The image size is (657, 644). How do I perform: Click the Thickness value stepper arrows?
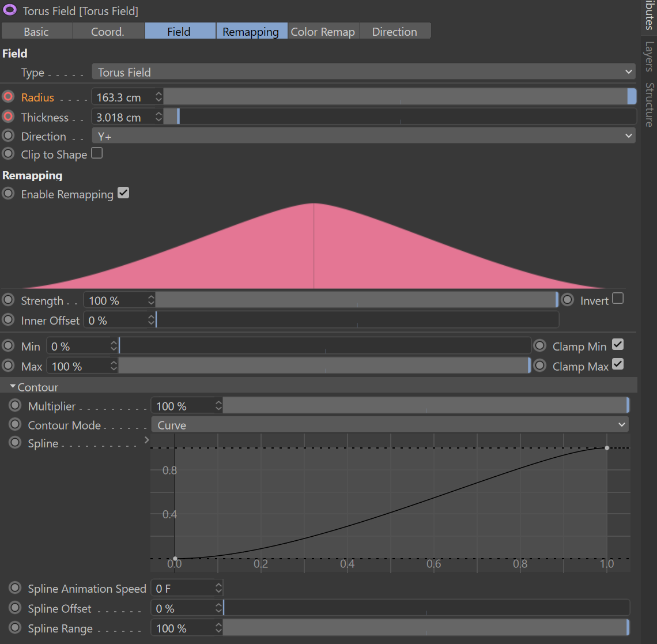click(158, 116)
